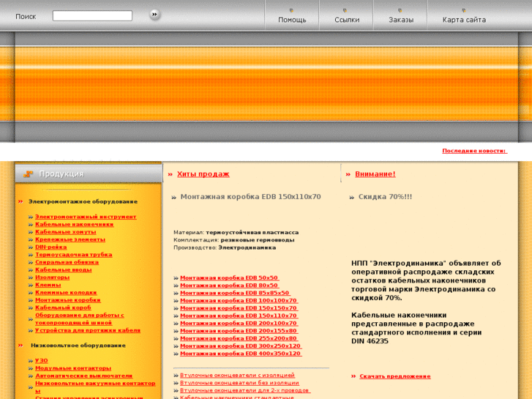This screenshot has width=532, height=399.
Task: Select Электромонтажный инструмент in the product list
Action: tap(86, 217)
